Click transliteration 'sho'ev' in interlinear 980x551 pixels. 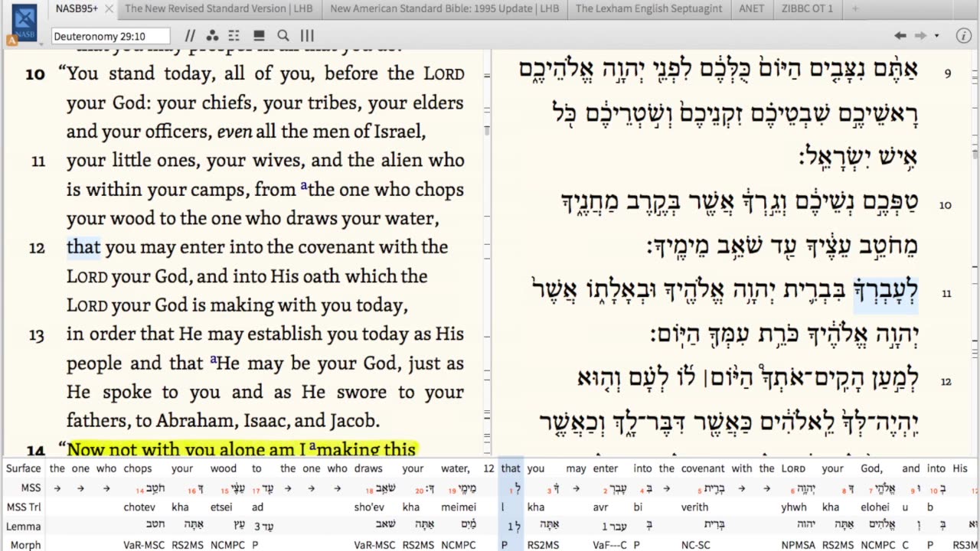pyautogui.click(x=368, y=507)
